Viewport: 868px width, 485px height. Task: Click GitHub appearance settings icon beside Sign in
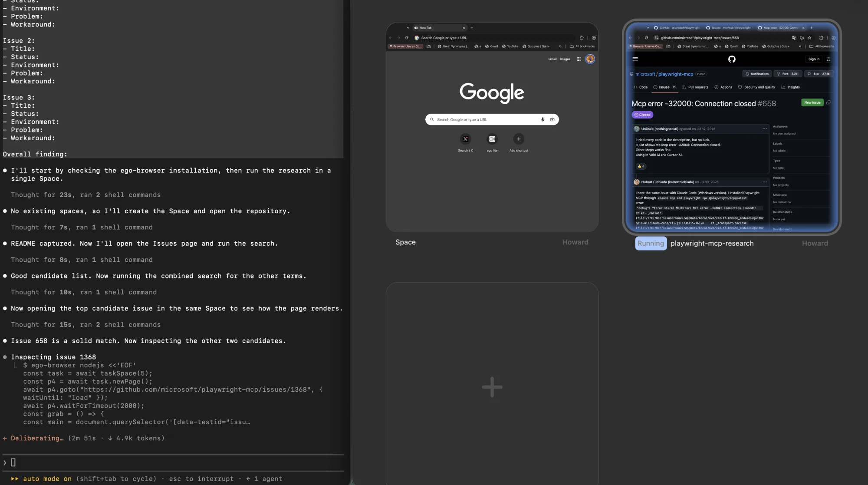tap(829, 59)
